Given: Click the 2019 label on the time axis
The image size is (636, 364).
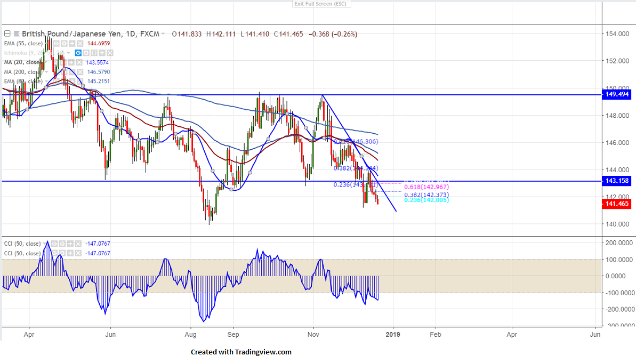Looking at the screenshot, I should point(392,334).
